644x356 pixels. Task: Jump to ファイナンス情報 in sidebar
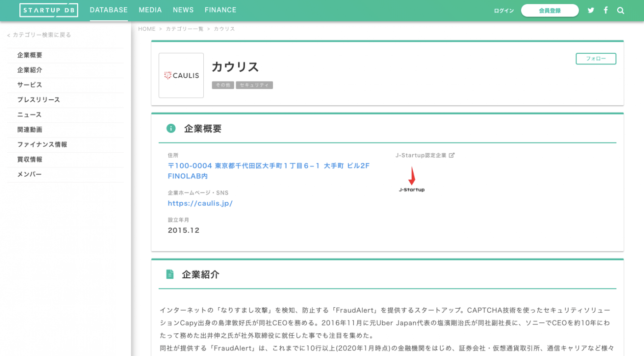(x=66, y=144)
